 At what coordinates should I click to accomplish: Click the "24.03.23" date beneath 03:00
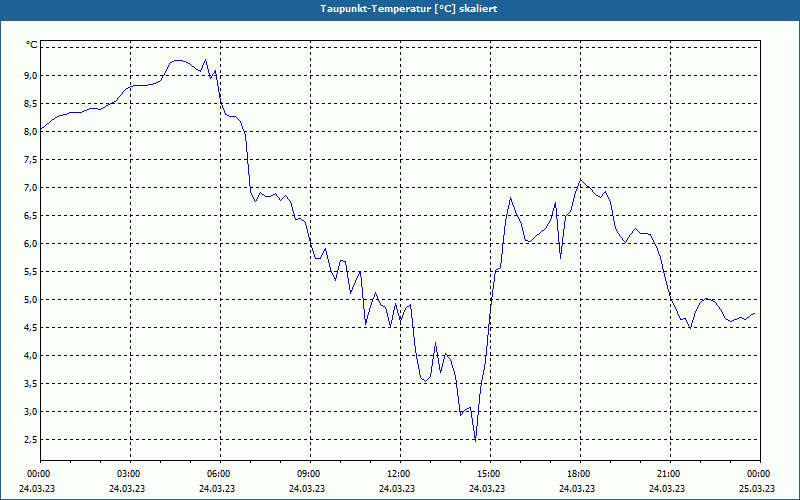coord(128,488)
